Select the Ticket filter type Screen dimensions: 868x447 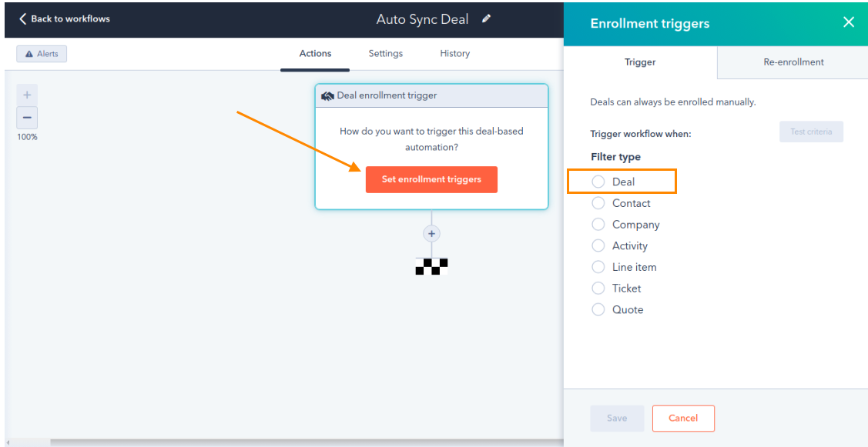(598, 289)
